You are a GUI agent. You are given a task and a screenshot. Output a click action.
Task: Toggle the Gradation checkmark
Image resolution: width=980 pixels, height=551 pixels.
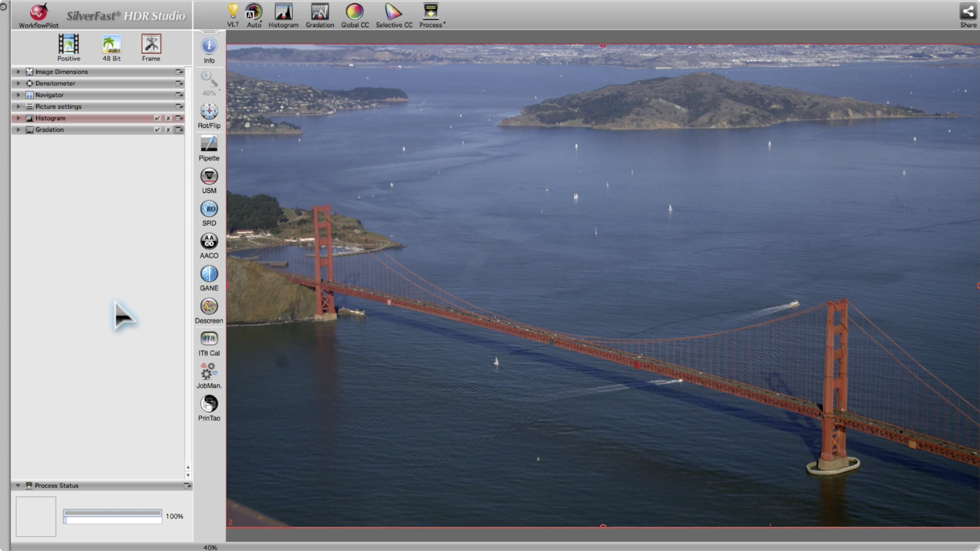click(158, 130)
